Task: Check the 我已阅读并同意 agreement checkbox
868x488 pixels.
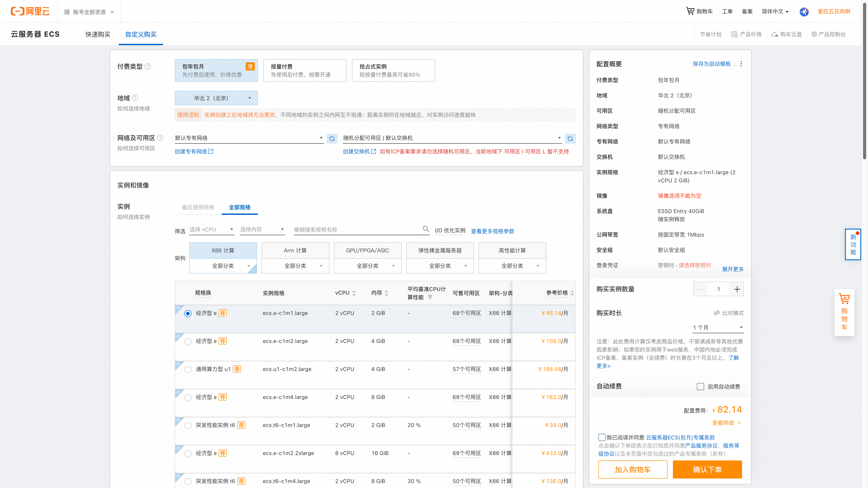Action: coord(602,437)
